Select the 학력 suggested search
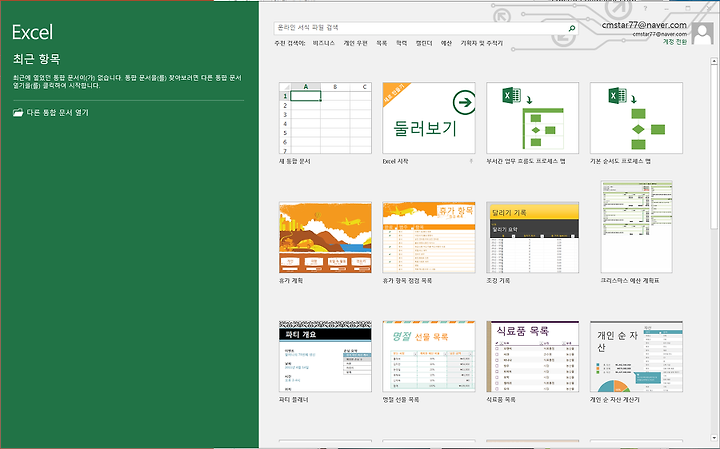The width and height of the screenshot is (720, 449). [x=401, y=43]
